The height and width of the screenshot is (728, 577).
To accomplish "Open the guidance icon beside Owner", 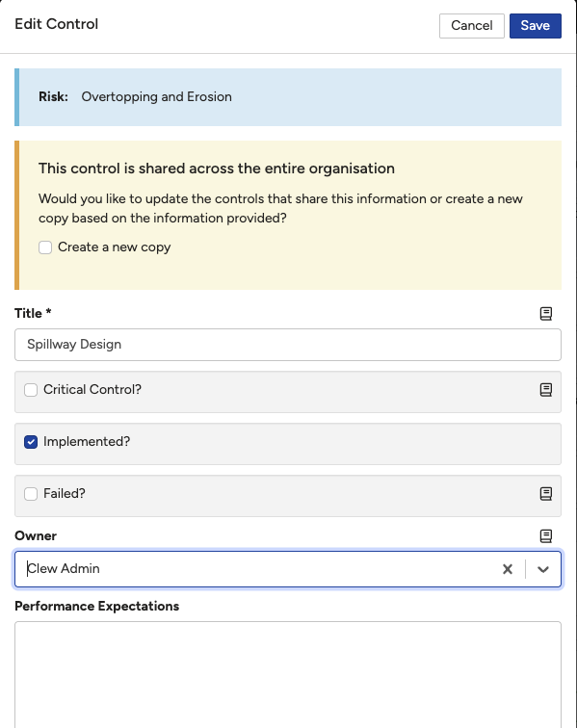I will click(x=546, y=535).
